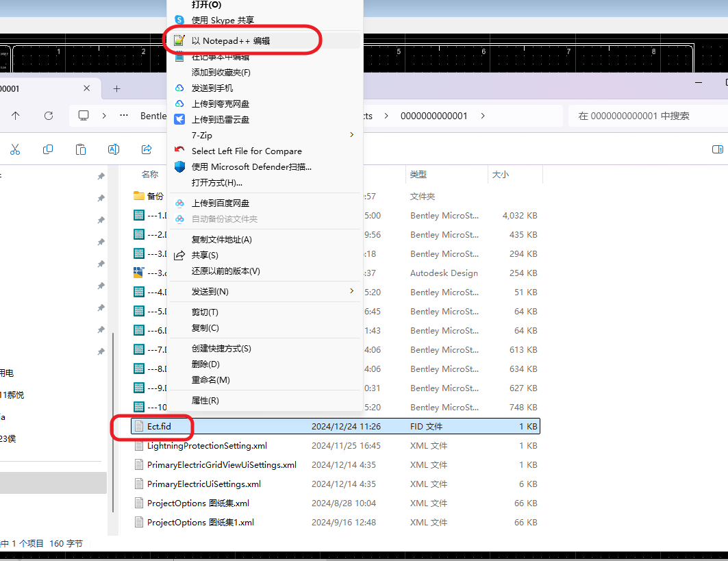Click 添加到收藏夹(F) menu entry
The image size is (728, 561).
click(264, 73)
